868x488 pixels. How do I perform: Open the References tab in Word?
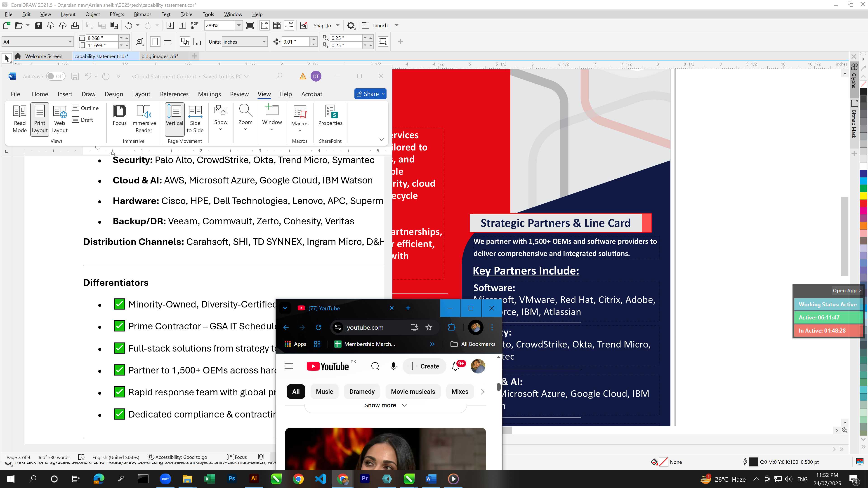[x=174, y=94]
